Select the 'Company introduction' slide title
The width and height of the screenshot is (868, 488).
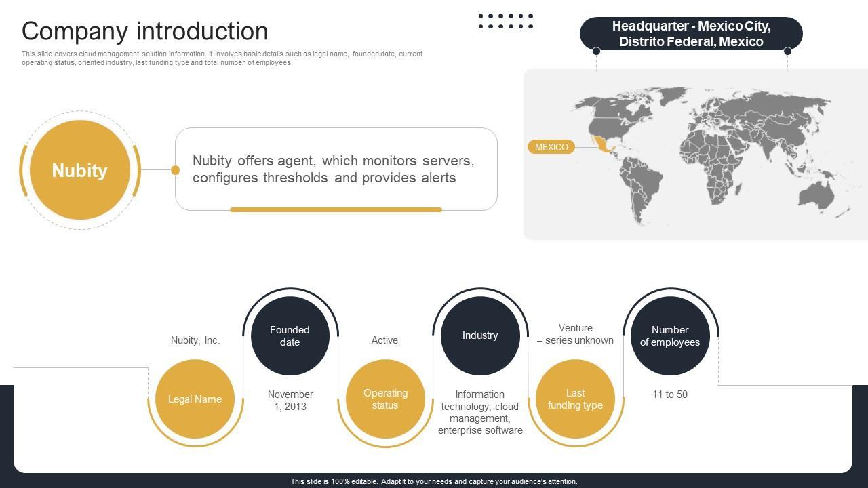[144, 31]
